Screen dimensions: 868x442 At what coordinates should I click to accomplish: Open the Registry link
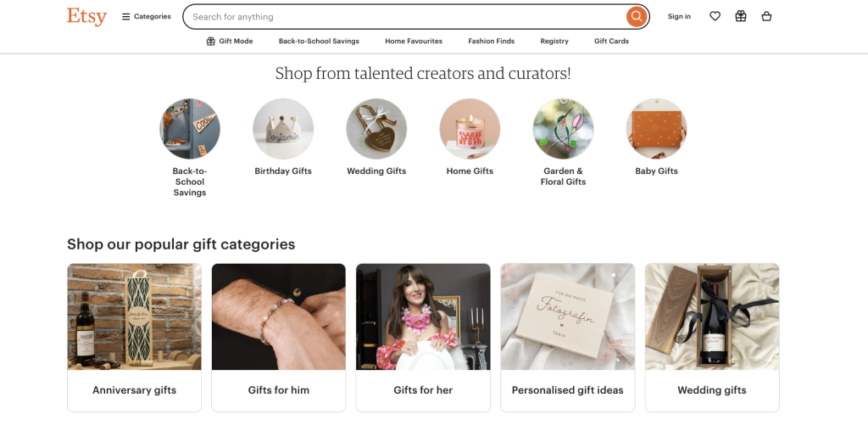(554, 41)
